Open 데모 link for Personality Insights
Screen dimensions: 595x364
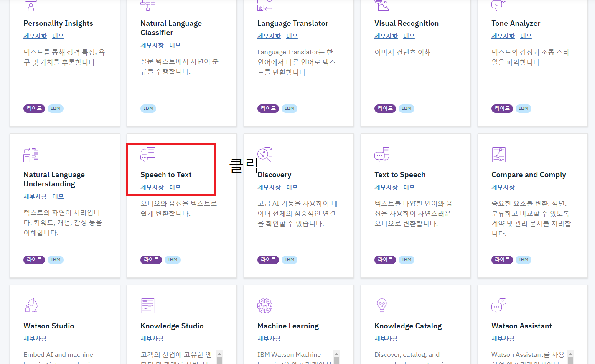58,36
